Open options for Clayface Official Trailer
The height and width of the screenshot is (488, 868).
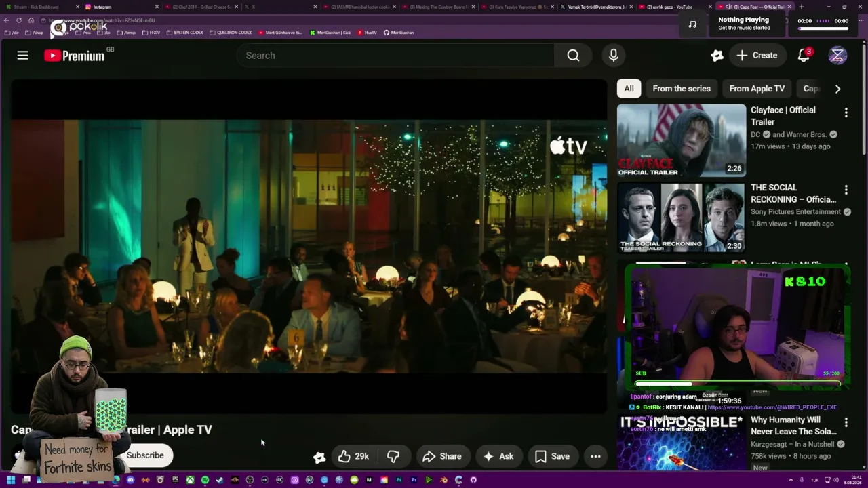[x=846, y=113]
